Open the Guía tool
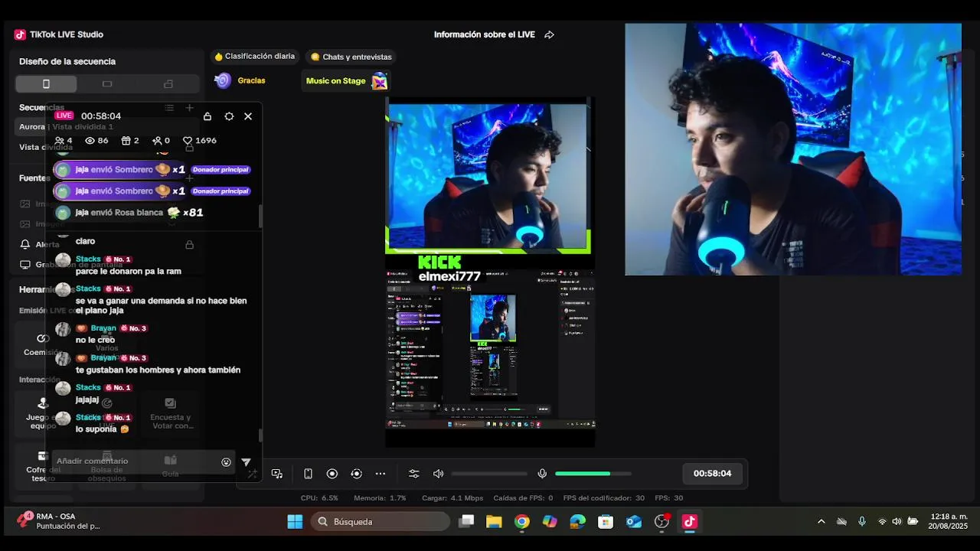 click(x=170, y=467)
